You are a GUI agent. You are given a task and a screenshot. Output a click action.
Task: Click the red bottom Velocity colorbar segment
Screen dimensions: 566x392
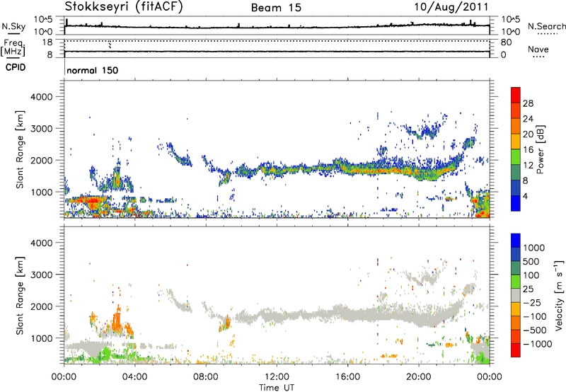[516, 350]
